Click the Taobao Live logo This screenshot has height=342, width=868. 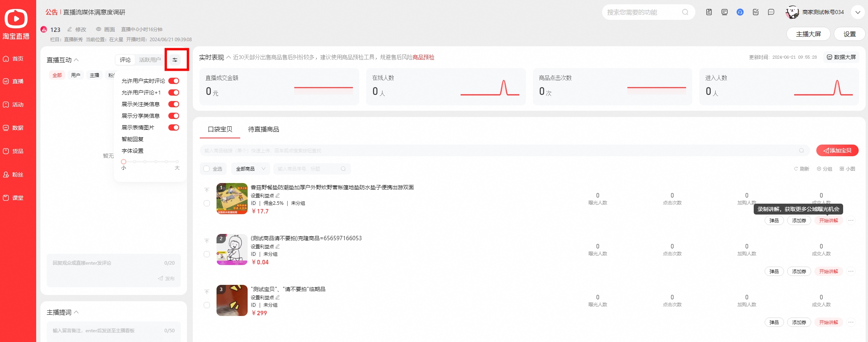click(x=16, y=24)
